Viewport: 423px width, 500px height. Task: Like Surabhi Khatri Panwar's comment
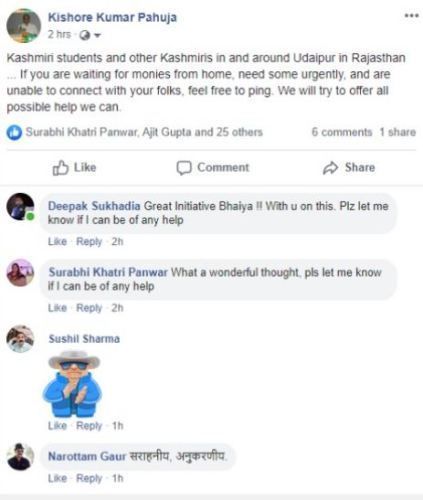(x=57, y=308)
